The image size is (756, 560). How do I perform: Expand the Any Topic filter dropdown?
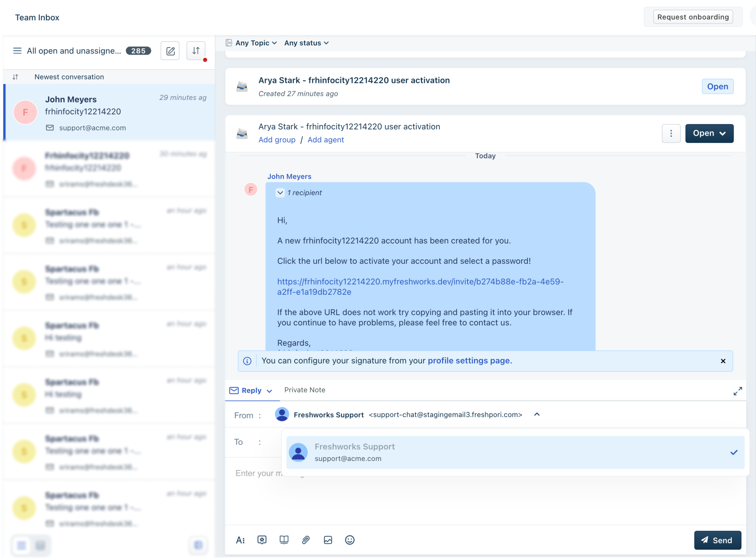[x=256, y=43]
